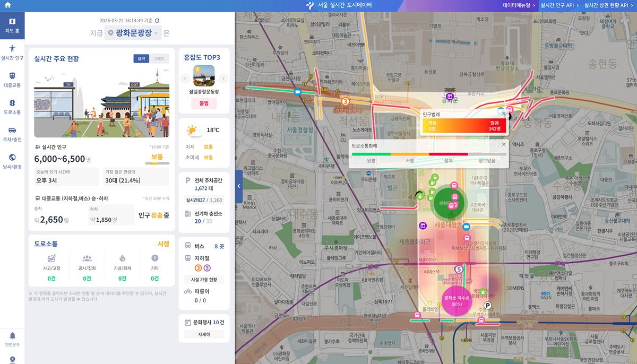The width and height of the screenshot is (637, 364).
Task: Click 자세히 button under 문화행사
Action: pos(204,335)
